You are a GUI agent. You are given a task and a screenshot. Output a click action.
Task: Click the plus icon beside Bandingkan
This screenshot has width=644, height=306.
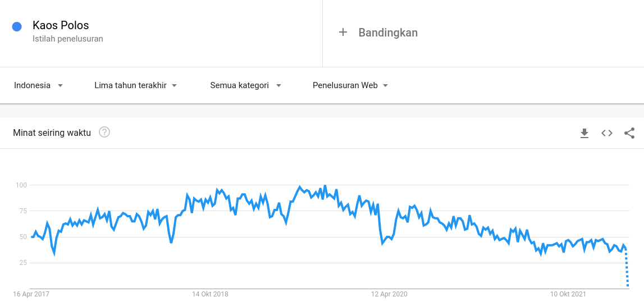click(x=343, y=33)
